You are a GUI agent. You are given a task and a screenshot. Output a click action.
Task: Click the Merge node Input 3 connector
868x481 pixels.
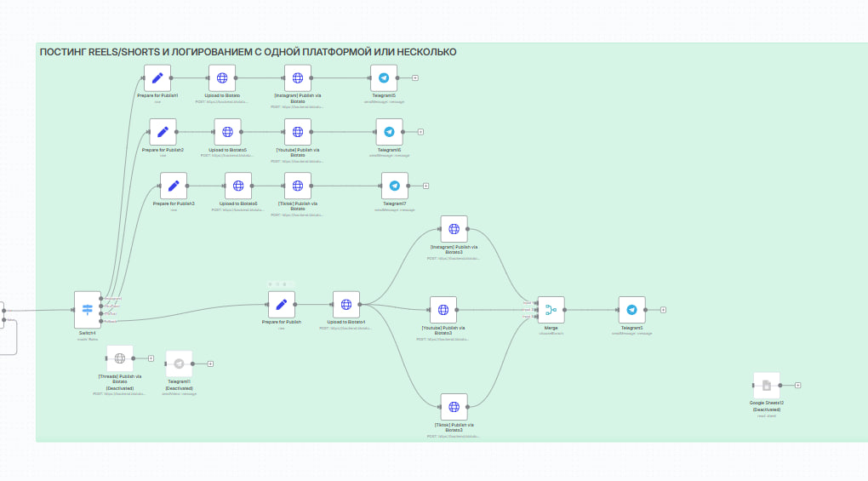(536, 317)
